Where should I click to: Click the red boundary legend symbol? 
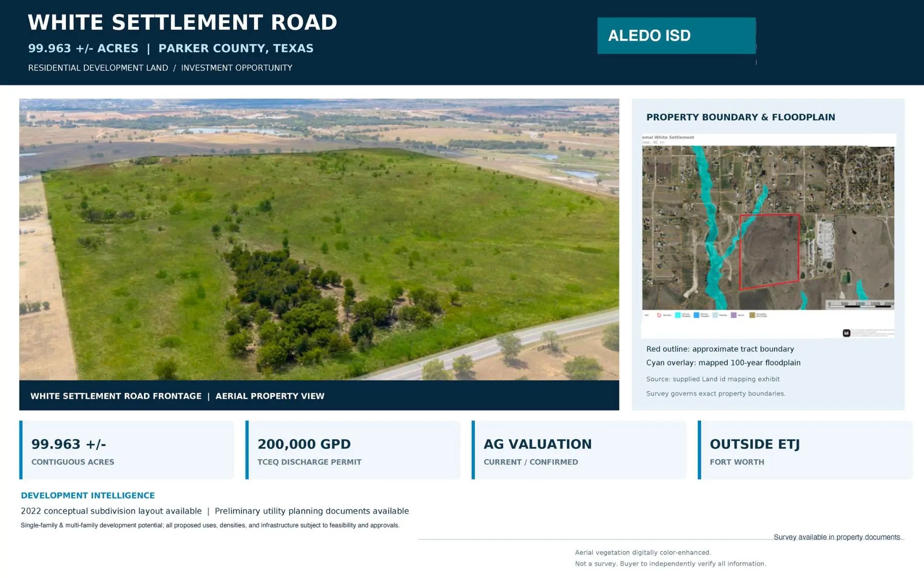659,315
